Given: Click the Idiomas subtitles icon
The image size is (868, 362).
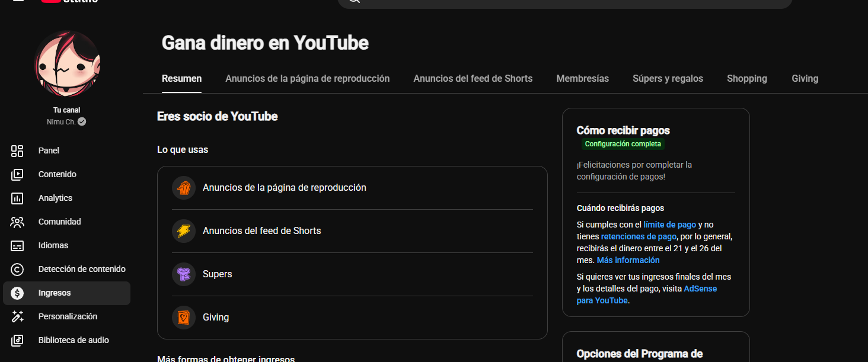Looking at the screenshot, I should point(17,245).
